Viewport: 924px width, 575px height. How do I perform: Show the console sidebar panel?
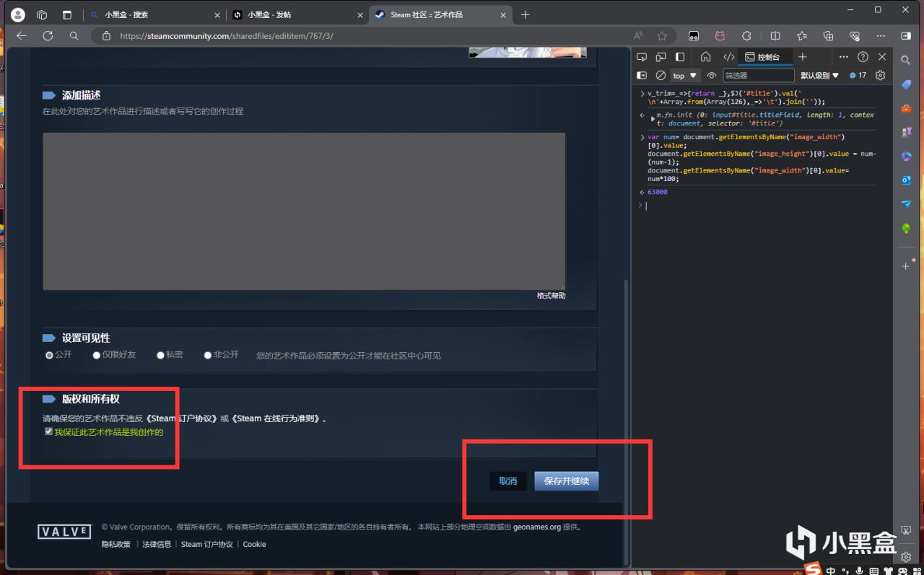tap(642, 75)
